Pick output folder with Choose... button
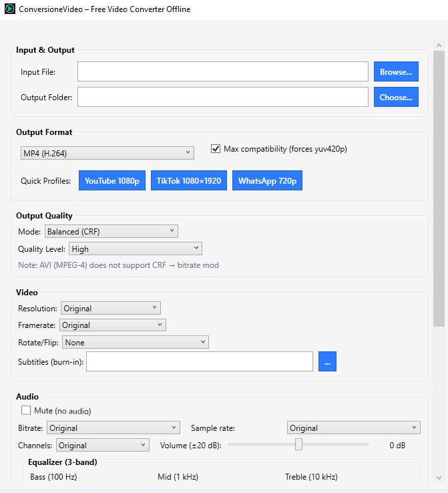Image resolution: width=448 pixels, height=493 pixels. [x=396, y=97]
